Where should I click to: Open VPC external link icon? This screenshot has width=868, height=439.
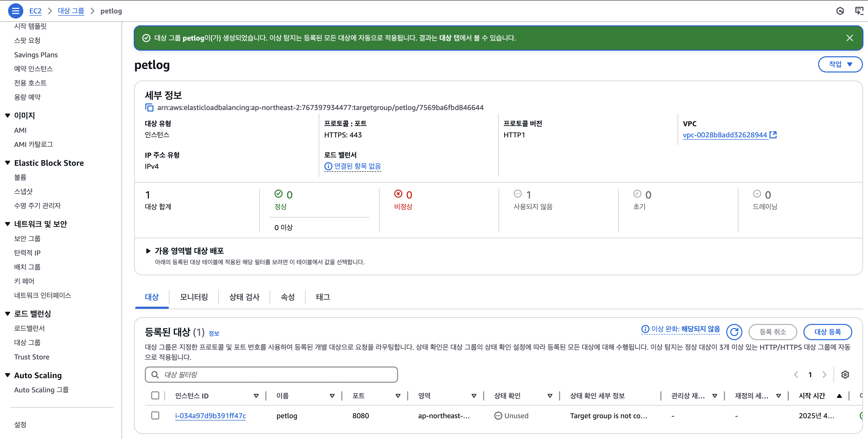point(773,135)
